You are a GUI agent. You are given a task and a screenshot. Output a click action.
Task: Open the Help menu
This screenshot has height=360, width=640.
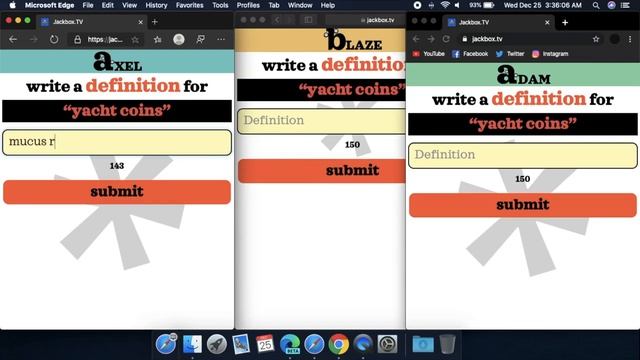[x=328, y=5]
